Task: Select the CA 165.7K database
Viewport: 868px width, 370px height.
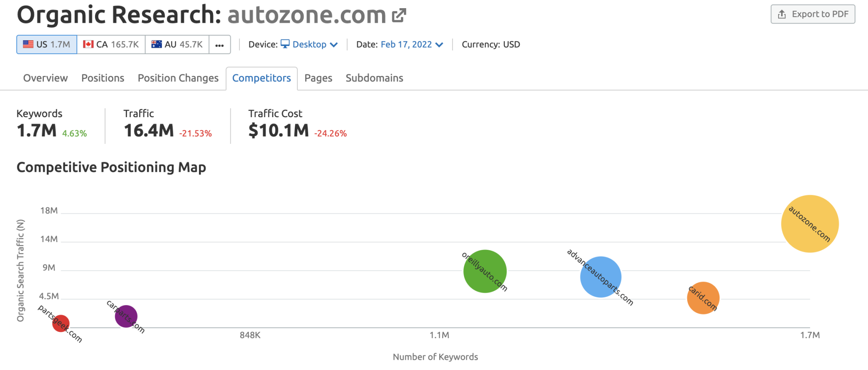Action: point(111,45)
